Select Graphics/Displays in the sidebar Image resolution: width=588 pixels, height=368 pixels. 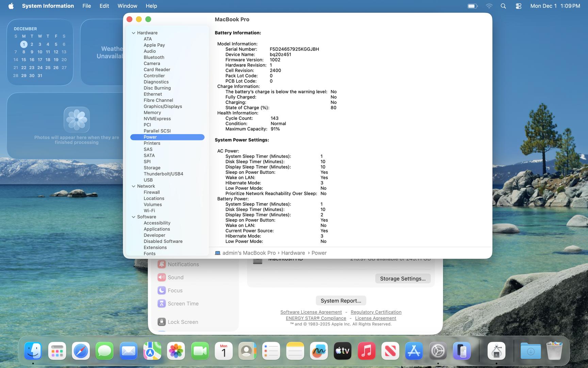[163, 106]
